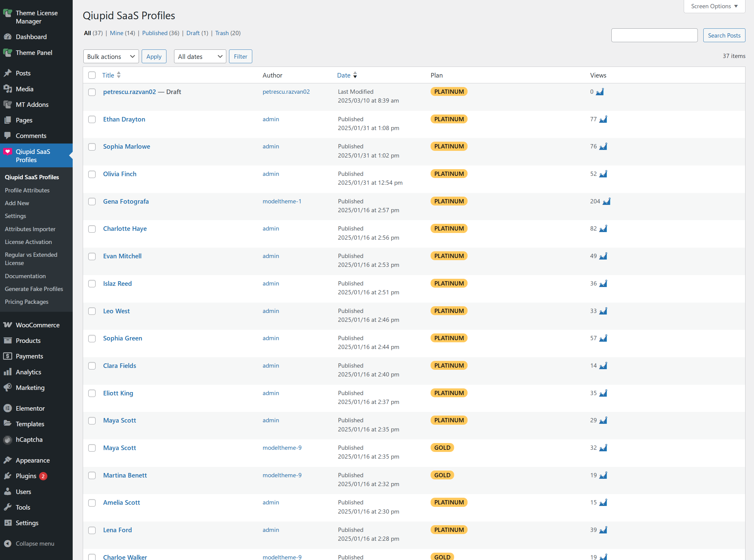Screen dimensions: 754x560
Task: Click the search posts text field
Action: click(654, 35)
